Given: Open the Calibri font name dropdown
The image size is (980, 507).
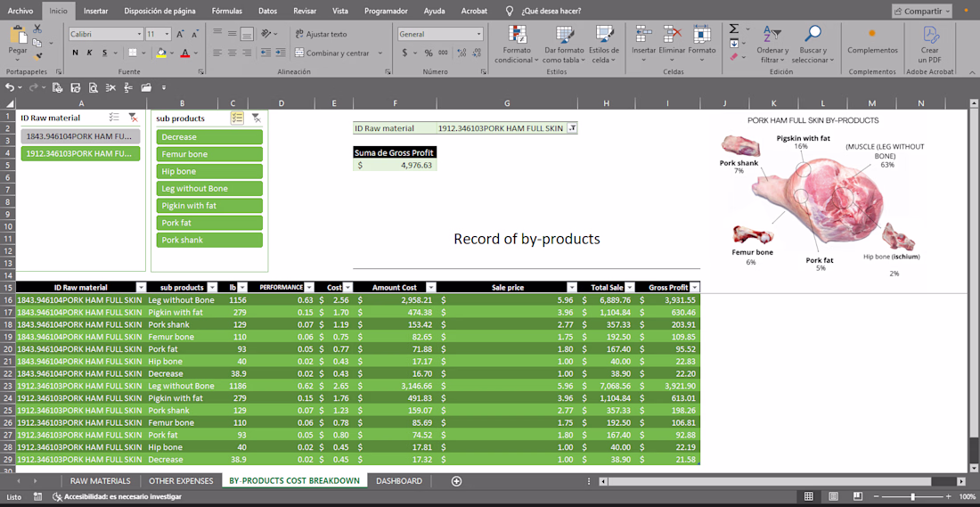Looking at the screenshot, I should (137, 34).
